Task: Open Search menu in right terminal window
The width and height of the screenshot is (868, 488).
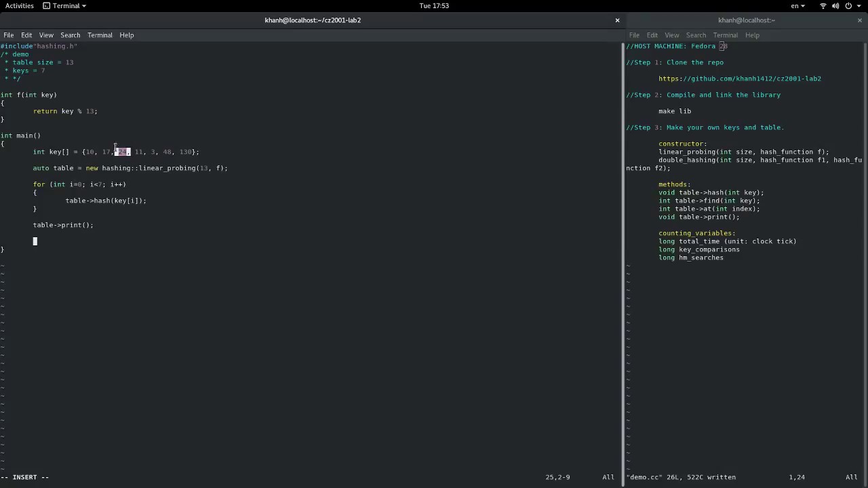Action: point(696,35)
